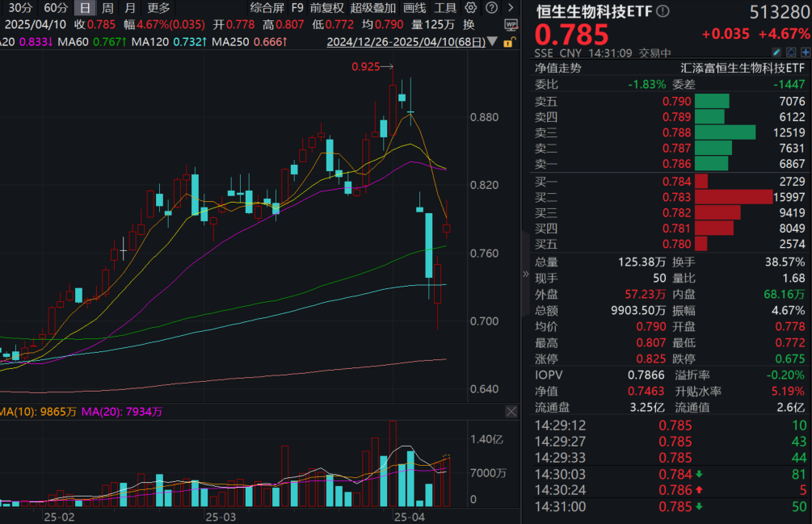This screenshot has height=524, width=812.
Task: Click the help question mark icon
Action: coord(490,8)
